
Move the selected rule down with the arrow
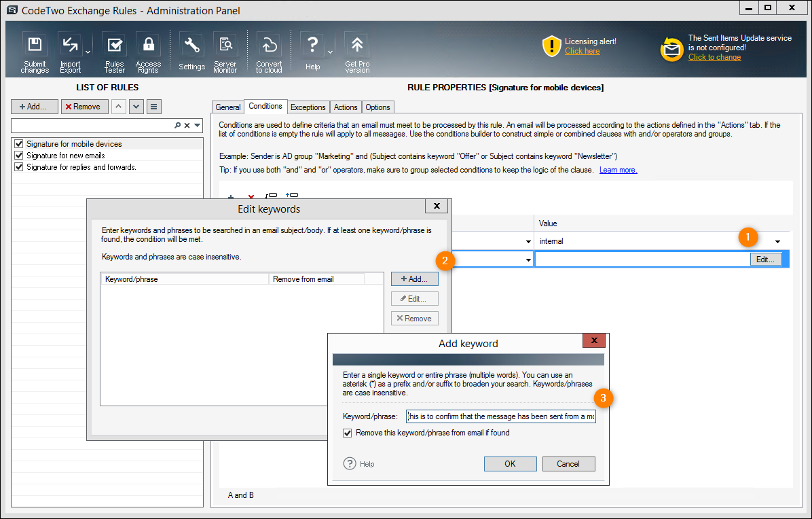tap(136, 107)
